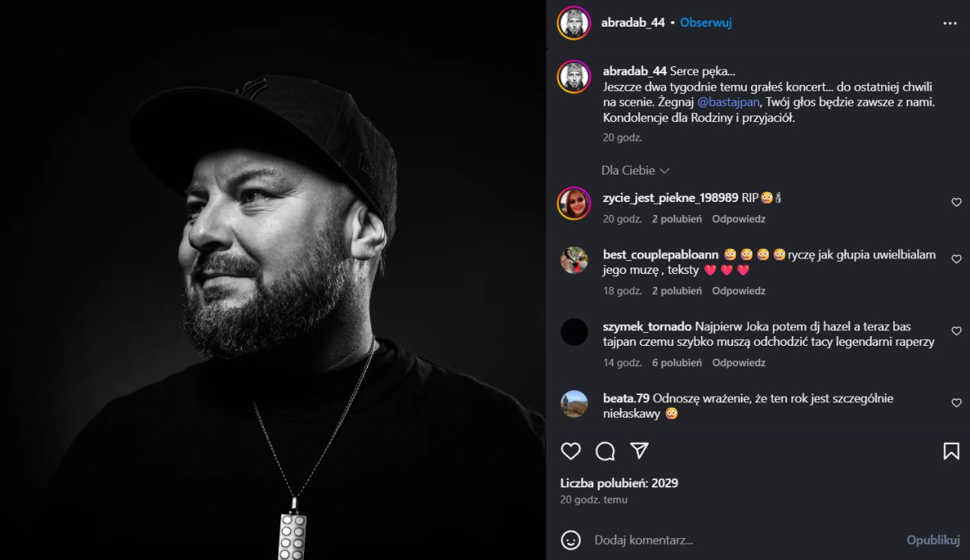The height and width of the screenshot is (560, 970).
Task: Open the zycie_jest_piekne_198989 profile picture
Action: tap(574, 203)
